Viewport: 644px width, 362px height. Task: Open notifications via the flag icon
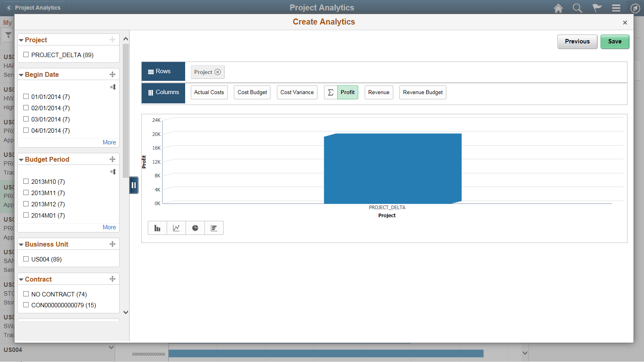point(597,8)
